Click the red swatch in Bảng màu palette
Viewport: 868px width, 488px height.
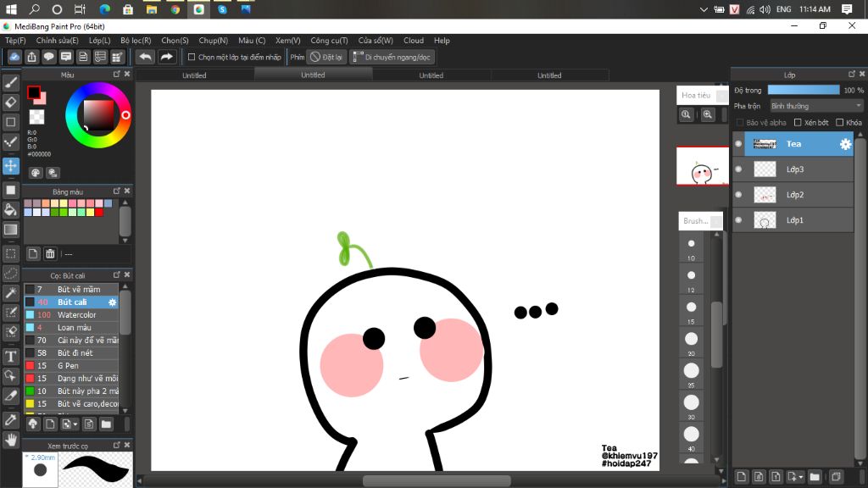click(x=99, y=212)
